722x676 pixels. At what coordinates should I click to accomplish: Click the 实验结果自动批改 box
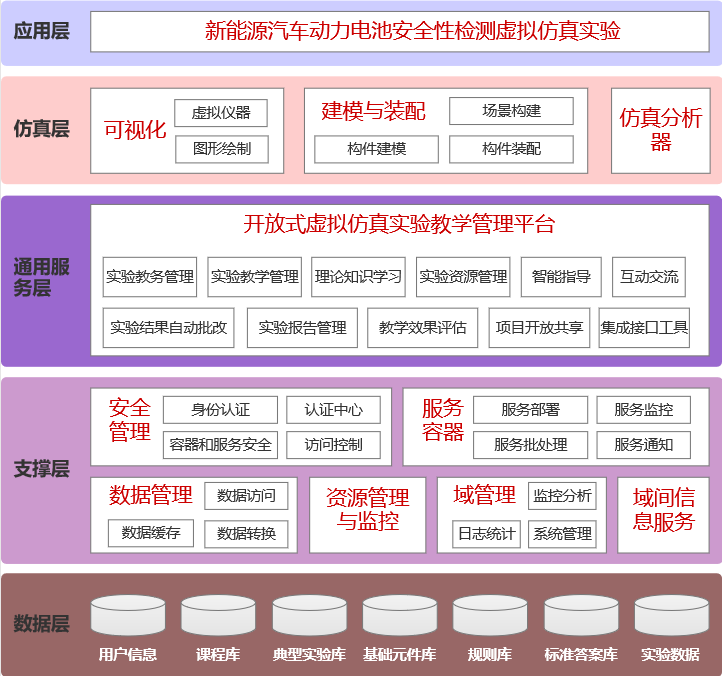point(169,328)
